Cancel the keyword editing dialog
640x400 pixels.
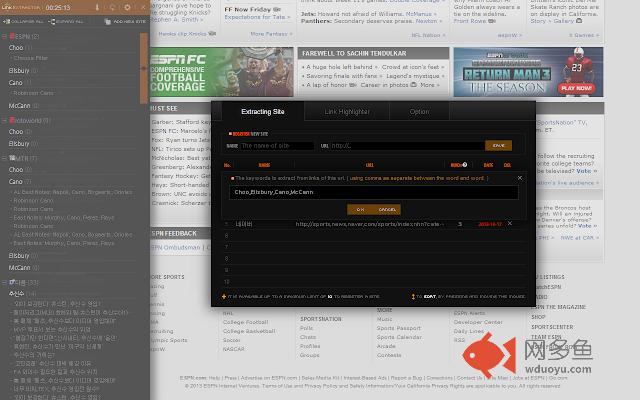[387, 209]
